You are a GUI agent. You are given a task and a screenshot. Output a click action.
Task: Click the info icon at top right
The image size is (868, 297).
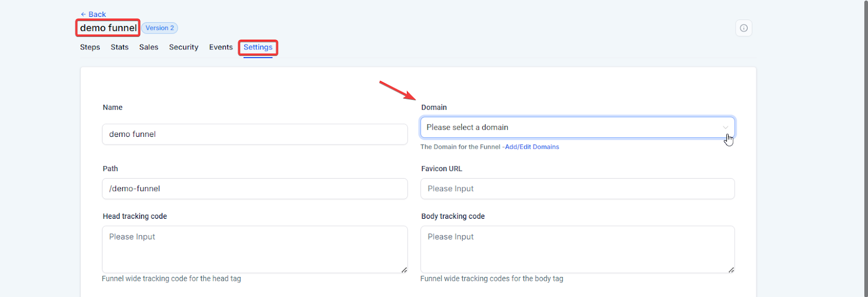click(x=744, y=28)
